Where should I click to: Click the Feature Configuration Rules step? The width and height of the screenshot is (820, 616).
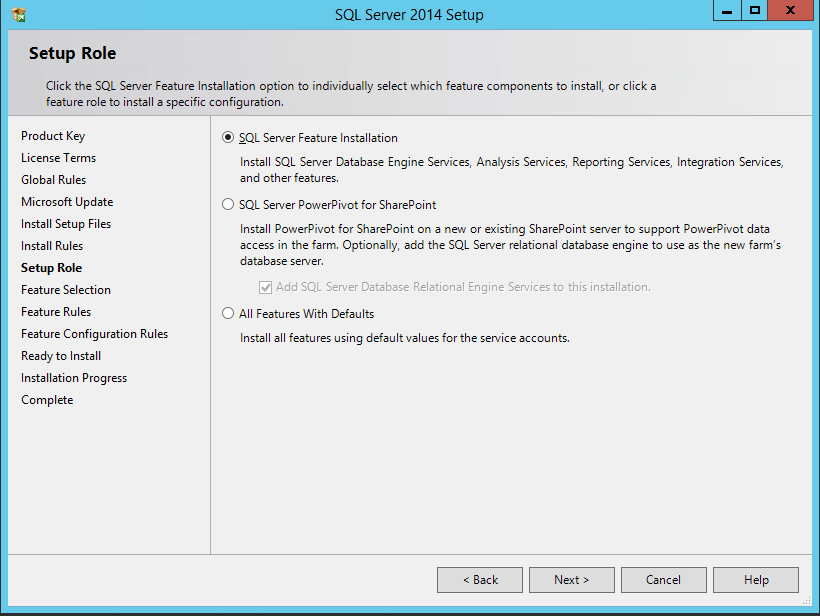95,334
